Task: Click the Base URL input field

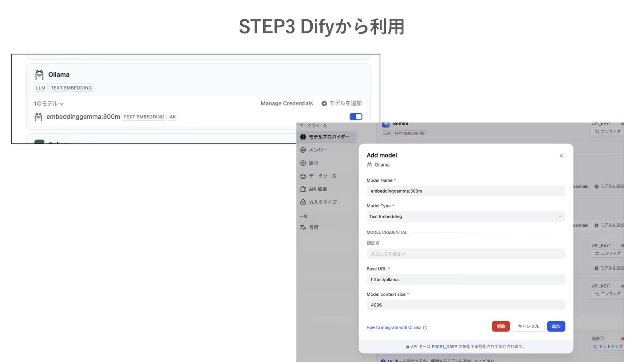Action: [x=466, y=280]
